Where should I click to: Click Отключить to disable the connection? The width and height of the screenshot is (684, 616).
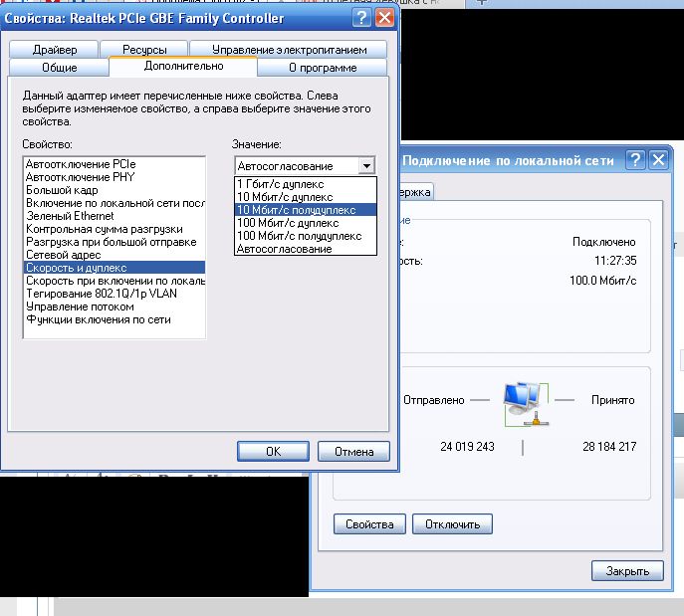pos(452,524)
